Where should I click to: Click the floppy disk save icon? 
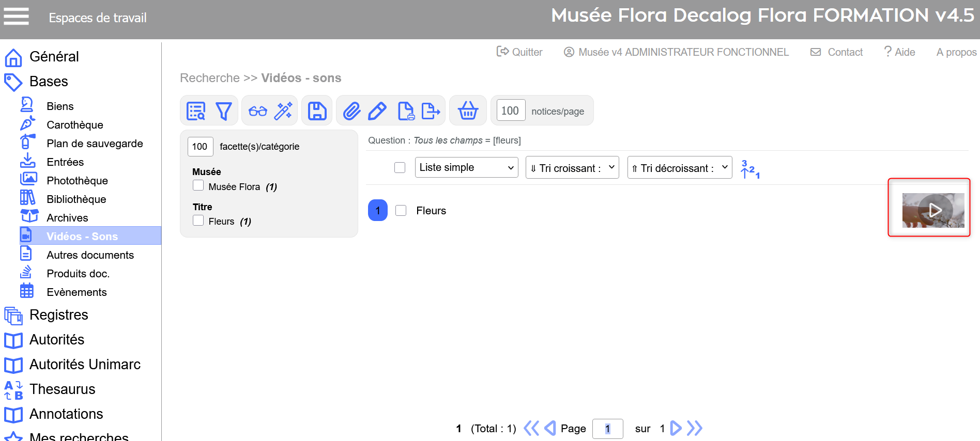coord(317,111)
